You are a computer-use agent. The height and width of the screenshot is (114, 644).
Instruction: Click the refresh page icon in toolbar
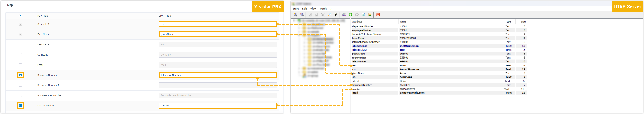coord(363,15)
